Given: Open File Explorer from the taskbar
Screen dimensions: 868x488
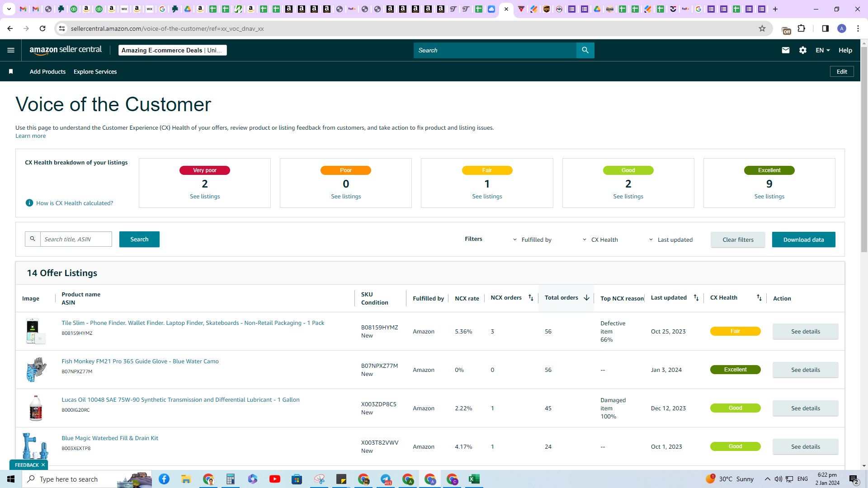Looking at the screenshot, I should 186,479.
